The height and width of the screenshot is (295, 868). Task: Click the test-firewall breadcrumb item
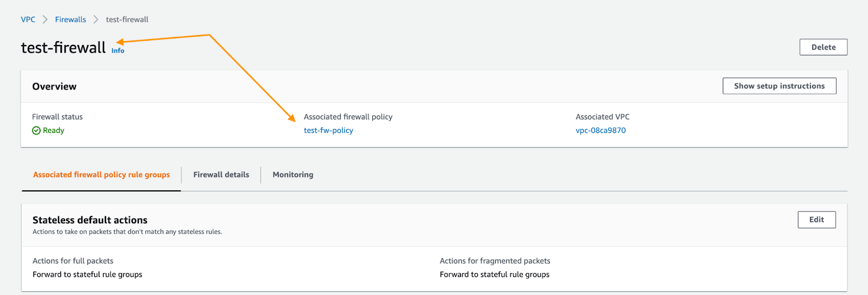pos(127,20)
